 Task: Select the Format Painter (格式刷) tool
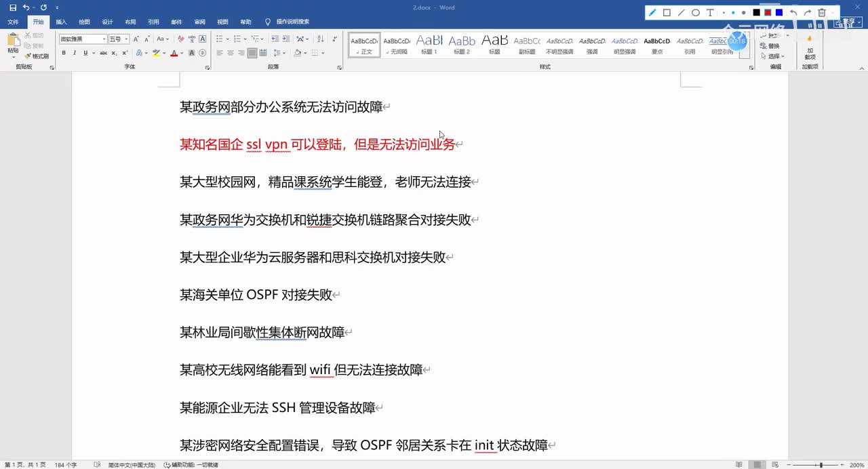(x=37, y=56)
